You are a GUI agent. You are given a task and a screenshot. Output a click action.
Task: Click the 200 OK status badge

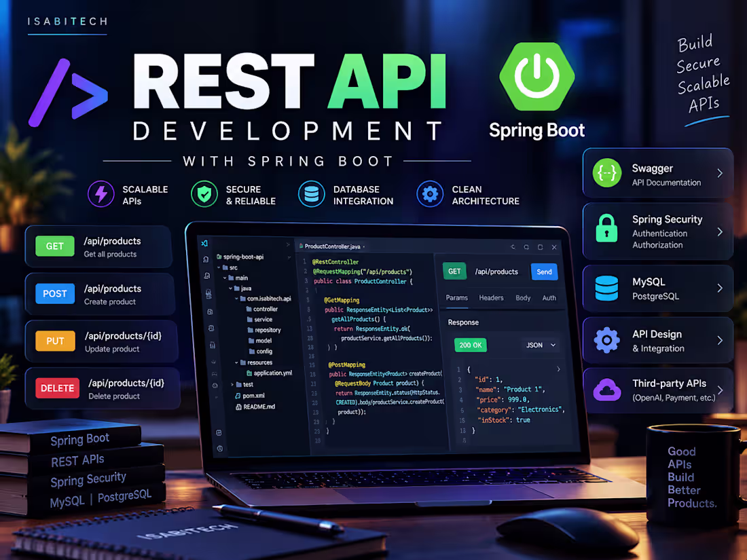pyautogui.click(x=470, y=346)
